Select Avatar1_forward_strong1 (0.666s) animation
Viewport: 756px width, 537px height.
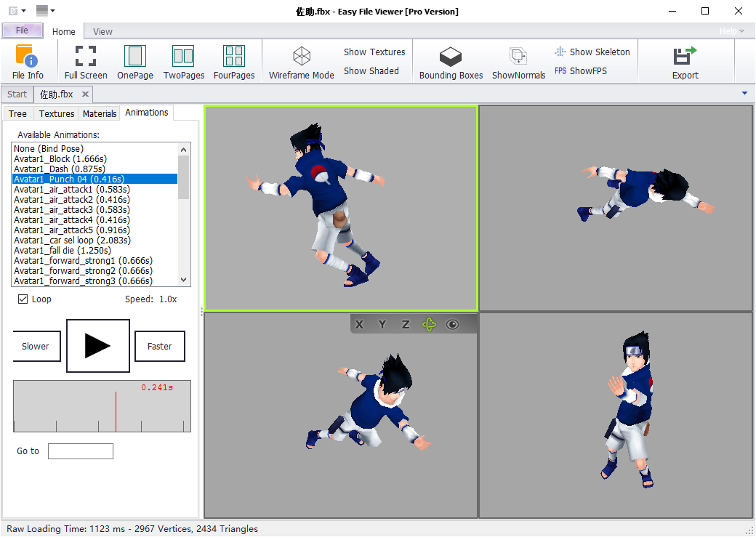(95, 260)
